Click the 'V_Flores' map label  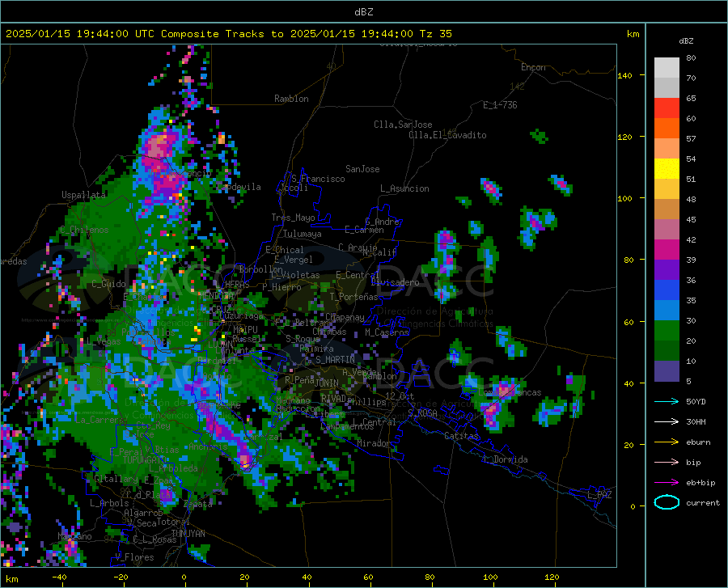click(134, 557)
